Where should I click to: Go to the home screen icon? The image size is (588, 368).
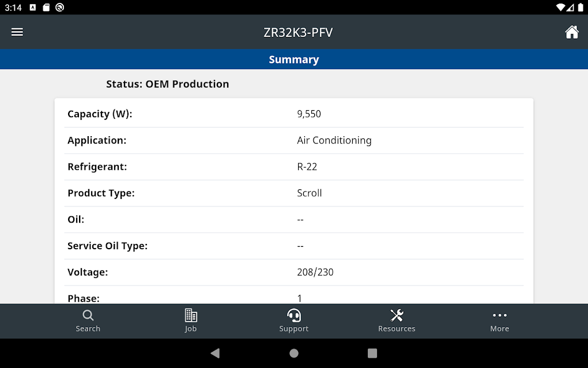[571, 32]
